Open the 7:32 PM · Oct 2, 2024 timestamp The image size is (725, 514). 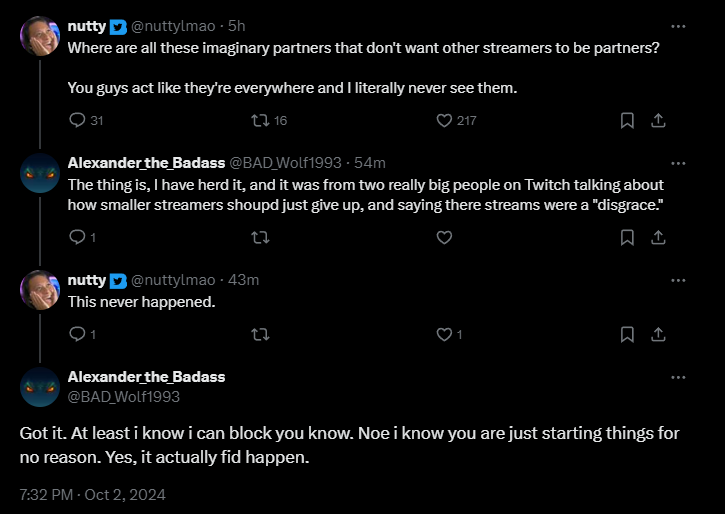click(92, 494)
